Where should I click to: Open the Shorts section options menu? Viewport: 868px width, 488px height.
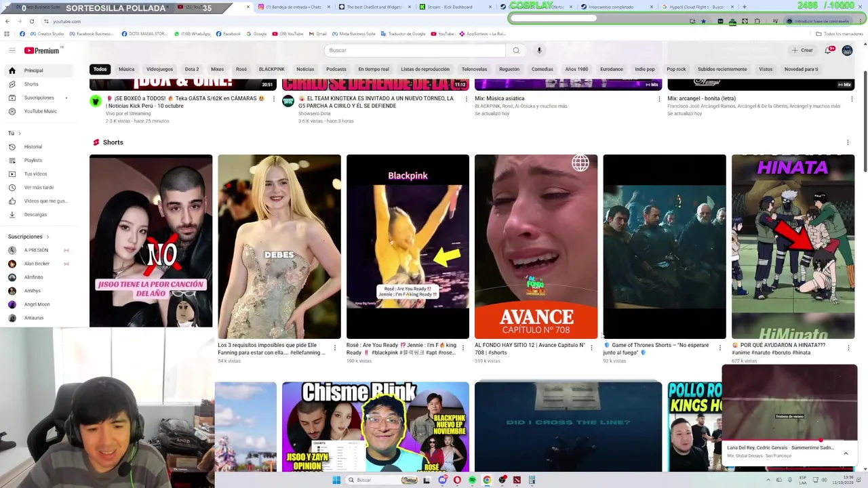pos(848,142)
